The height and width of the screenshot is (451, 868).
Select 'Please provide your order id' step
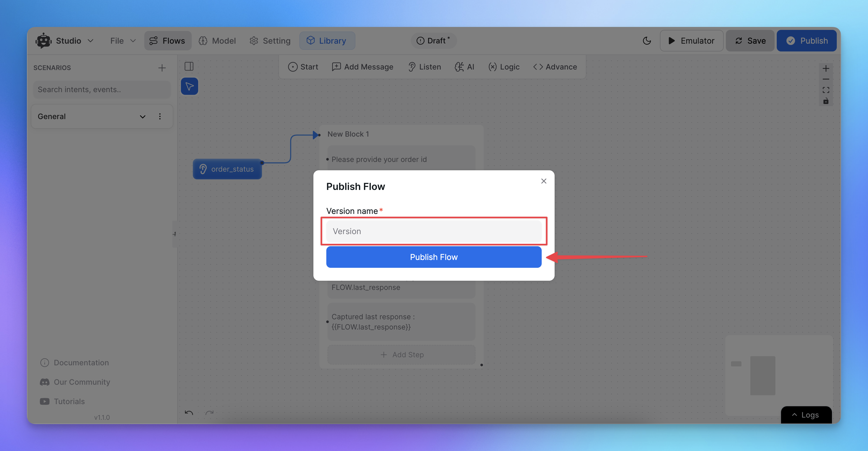(401, 159)
